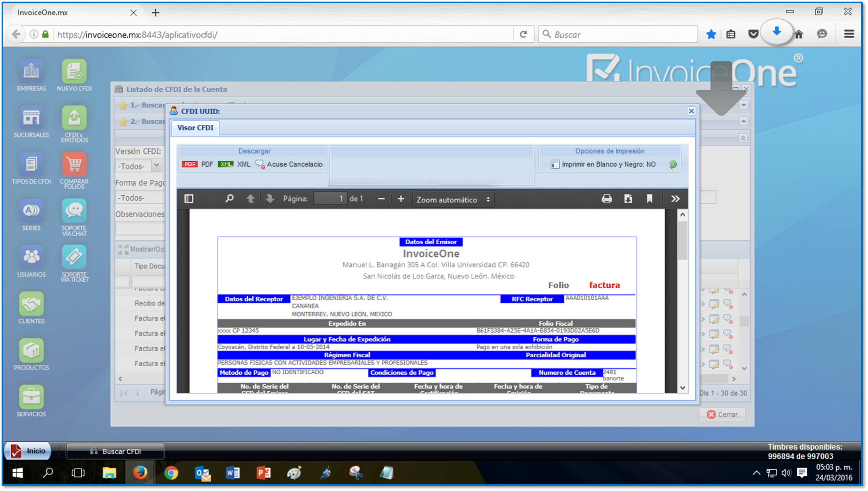Collapse section 2.- Buscar panel arrow

[x=744, y=121]
